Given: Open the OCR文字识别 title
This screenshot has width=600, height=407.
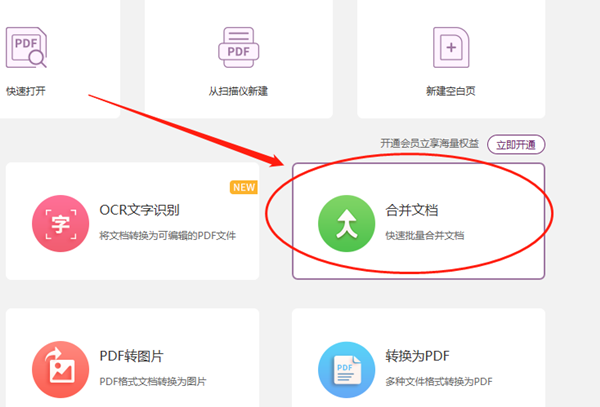Looking at the screenshot, I should tap(139, 211).
